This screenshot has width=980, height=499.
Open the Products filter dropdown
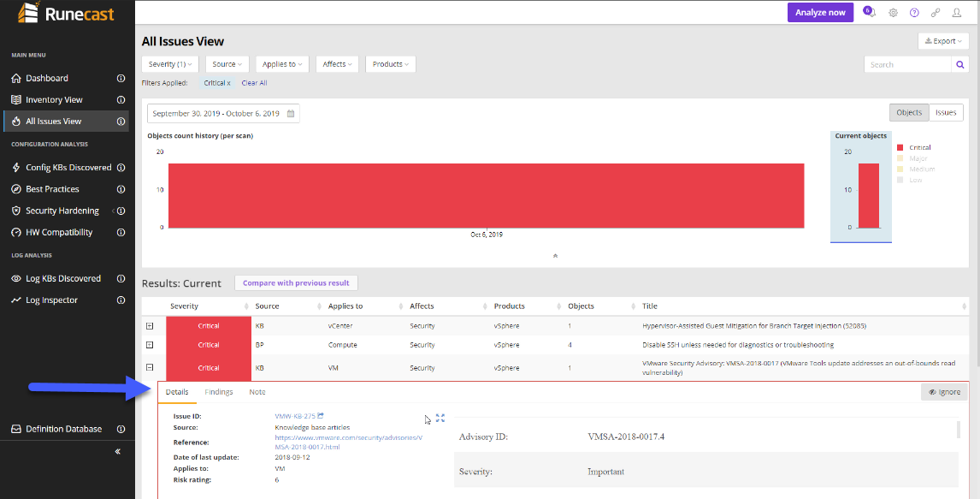391,64
